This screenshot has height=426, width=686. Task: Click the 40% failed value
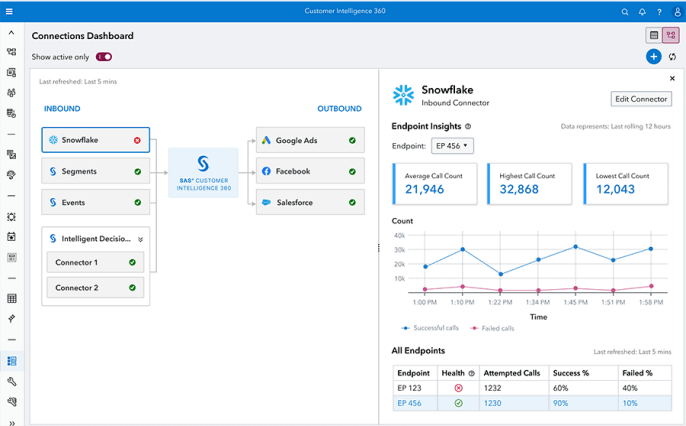pos(630,388)
